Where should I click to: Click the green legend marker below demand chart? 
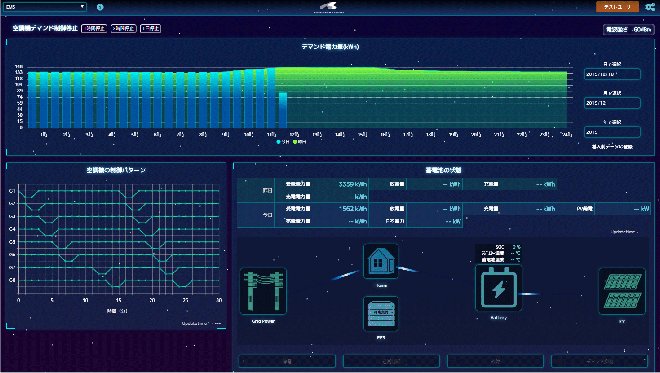[295, 142]
